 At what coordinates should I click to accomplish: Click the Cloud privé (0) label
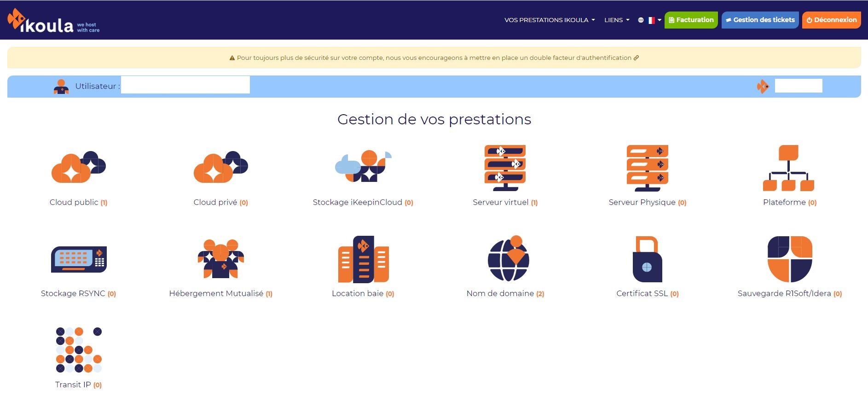tap(221, 202)
